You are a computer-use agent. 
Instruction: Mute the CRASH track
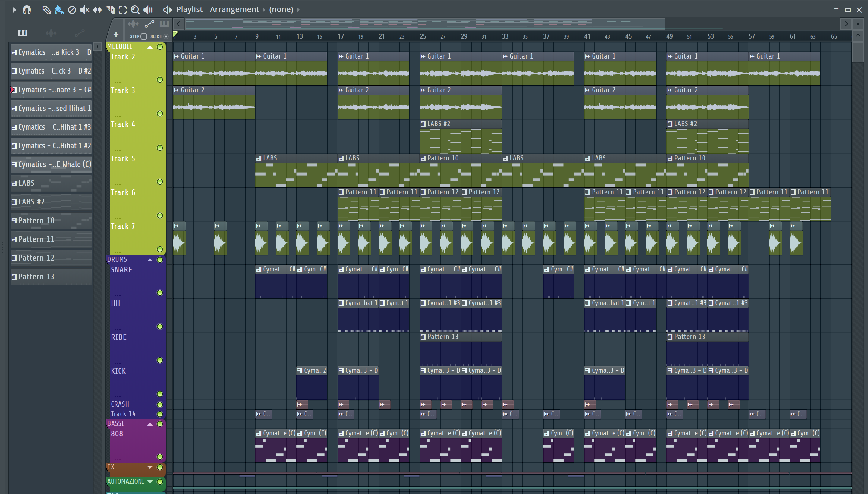click(x=160, y=404)
